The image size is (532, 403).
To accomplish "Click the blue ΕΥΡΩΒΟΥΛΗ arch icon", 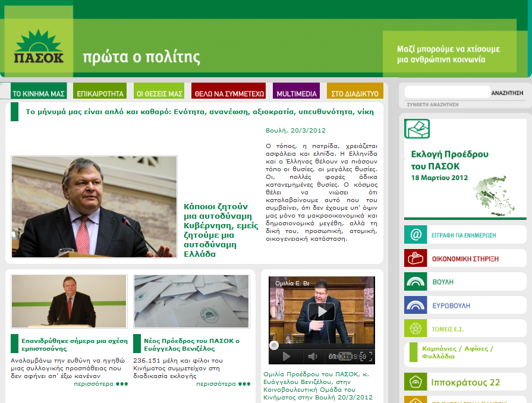I will [x=415, y=305].
